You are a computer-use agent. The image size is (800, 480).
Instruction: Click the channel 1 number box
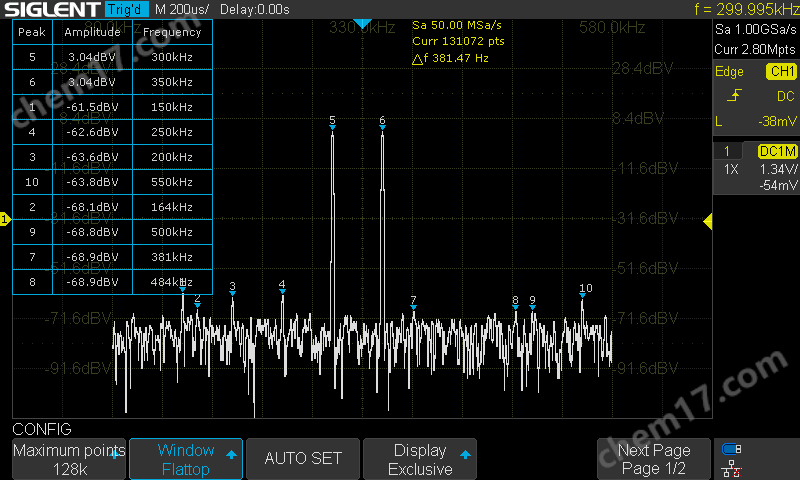727,151
